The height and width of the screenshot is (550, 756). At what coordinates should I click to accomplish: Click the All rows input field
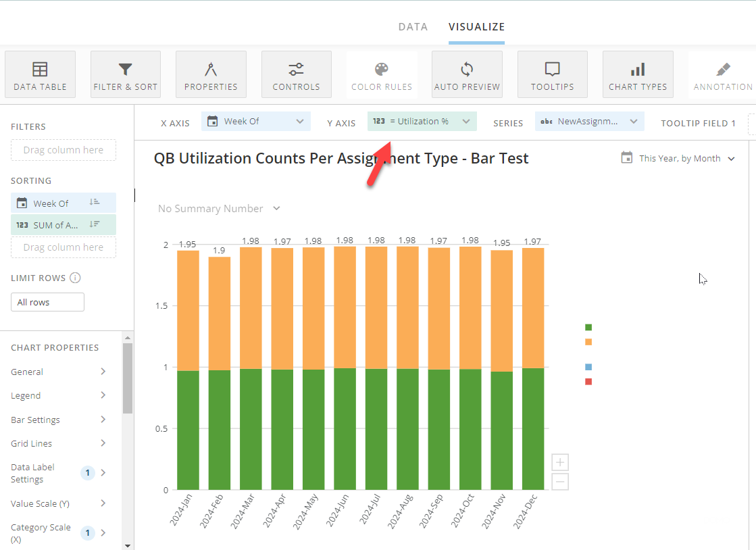click(x=48, y=302)
